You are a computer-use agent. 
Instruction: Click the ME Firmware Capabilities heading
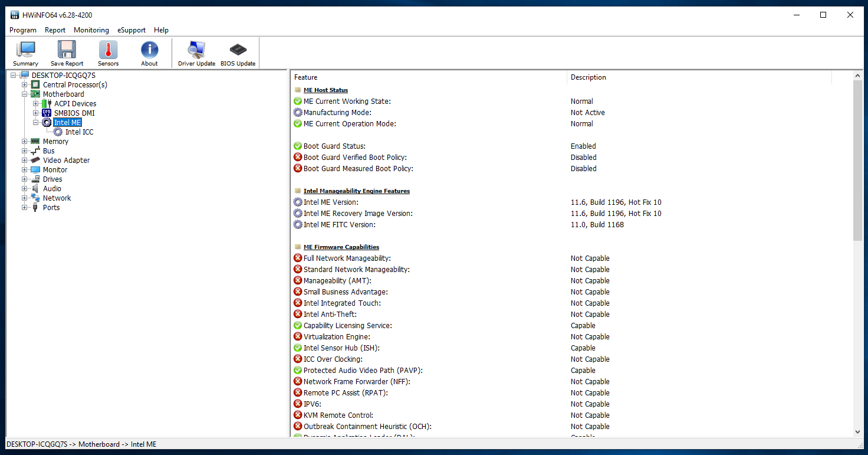(x=341, y=247)
